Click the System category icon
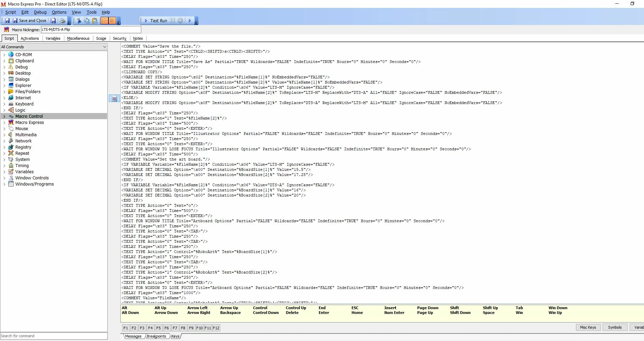This screenshot has height=341, width=644. 11,159
